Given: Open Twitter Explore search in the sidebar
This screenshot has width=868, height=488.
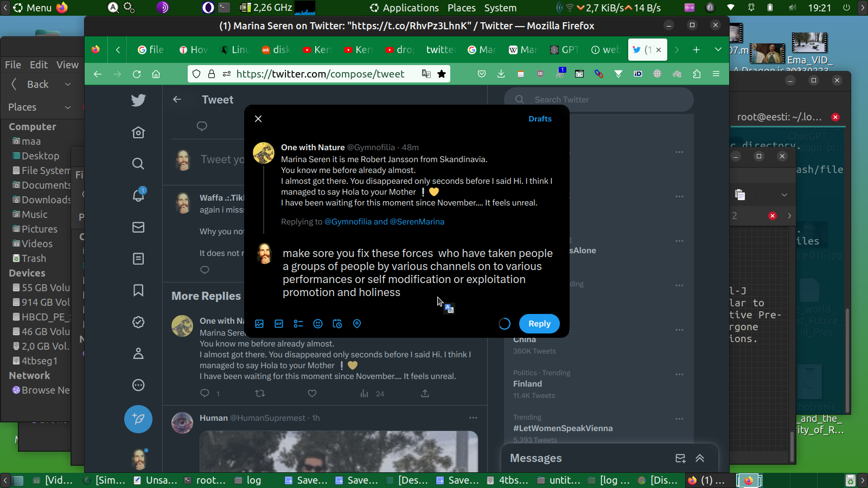Looking at the screenshot, I should pos(138,164).
